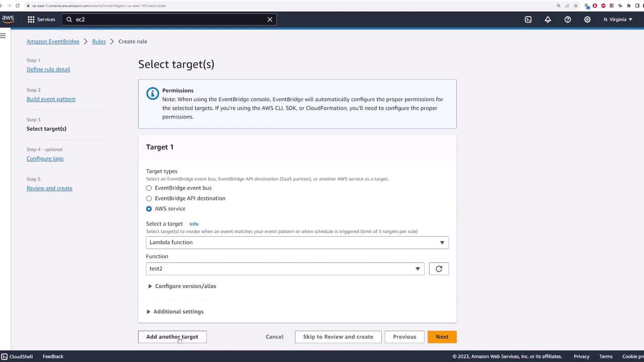Open the Lambda function target dropdown

coord(297,242)
